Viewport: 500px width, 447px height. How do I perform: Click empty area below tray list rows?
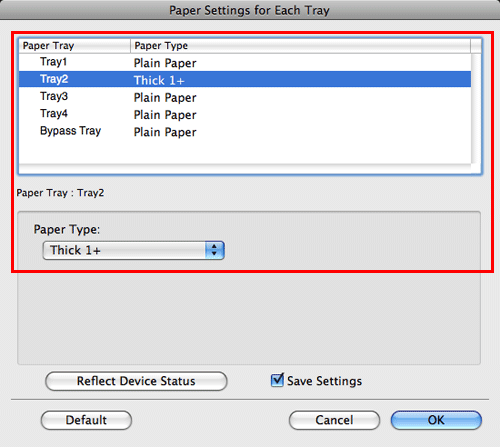[x=245, y=152]
